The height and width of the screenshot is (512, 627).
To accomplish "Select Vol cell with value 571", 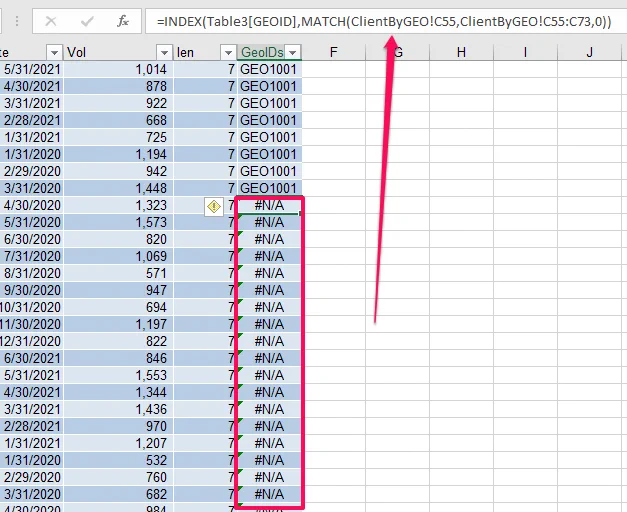I will (118, 274).
